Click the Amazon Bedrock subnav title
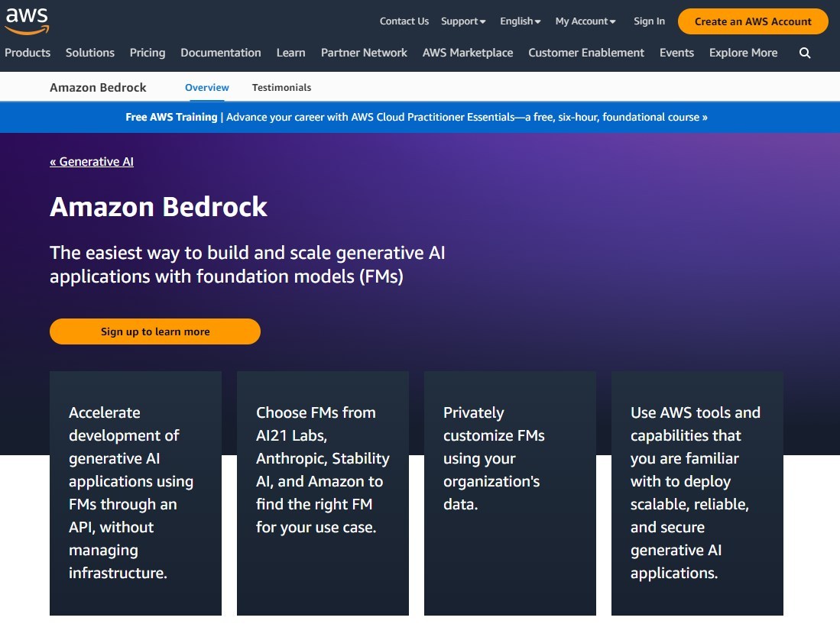This screenshot has width=840, height=624. point(98,87)
